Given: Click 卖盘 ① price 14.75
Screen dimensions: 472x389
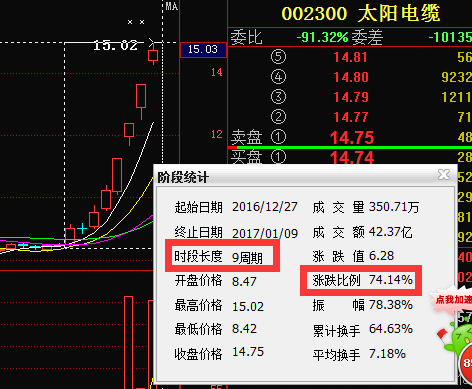Looking at the screenshot, I should coord(352,137).
